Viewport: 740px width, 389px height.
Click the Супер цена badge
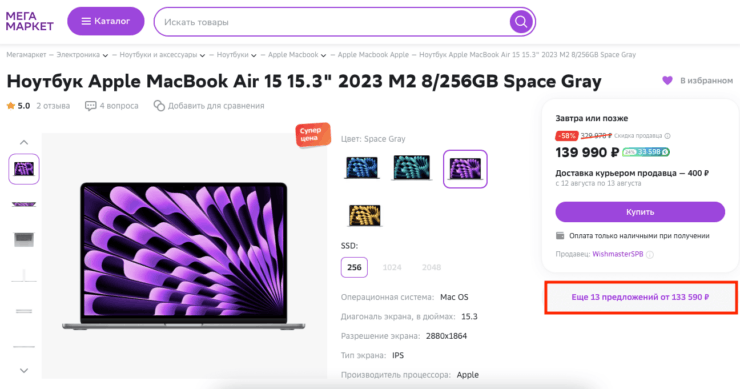tap(313, 135)
